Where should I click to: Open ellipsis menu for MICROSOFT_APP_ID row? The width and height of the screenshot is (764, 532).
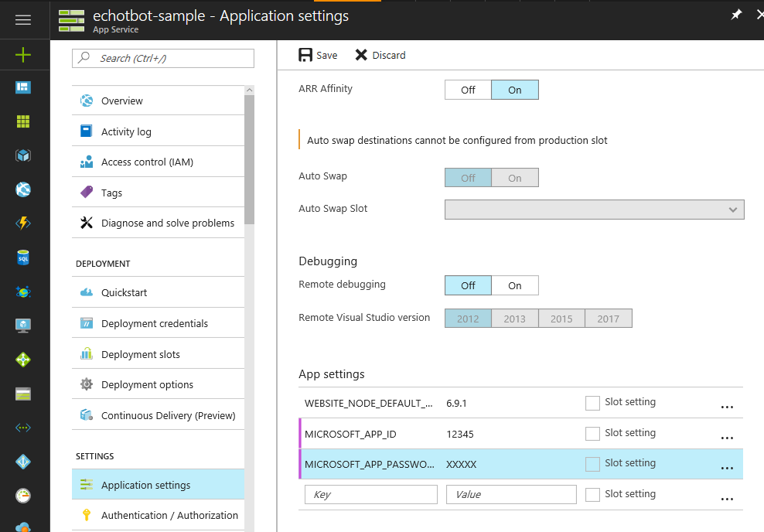click(x=727, y=438)
